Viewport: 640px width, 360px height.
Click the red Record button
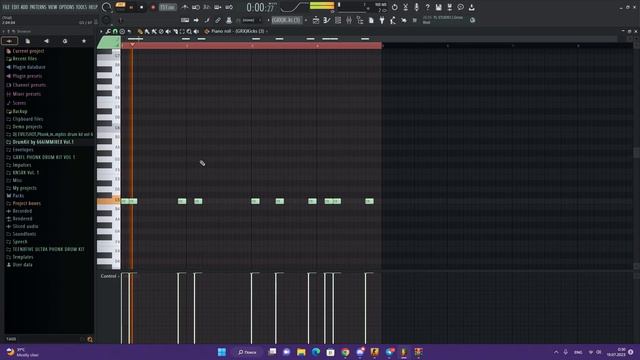(153, 7)
